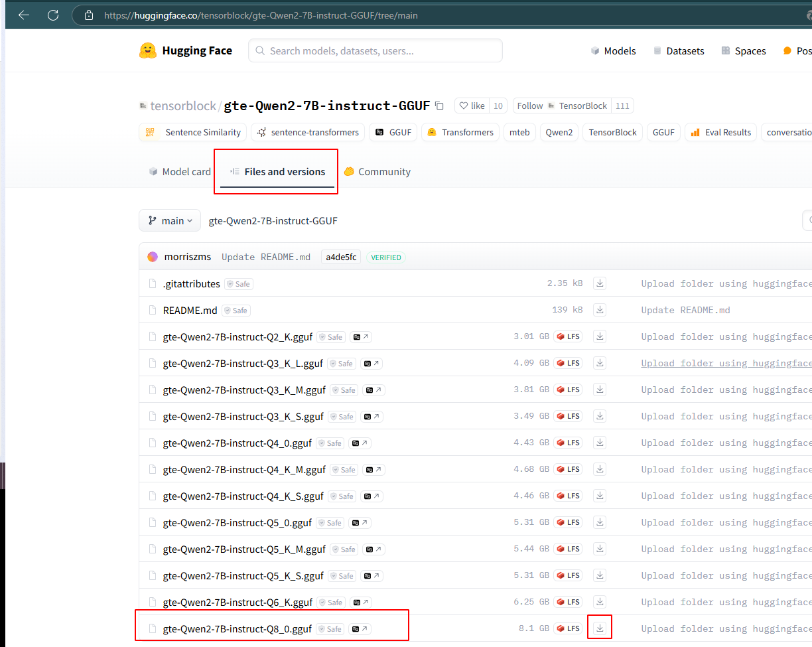
Task: Open the GGUF viewer for Q4_0.gguf
Action: 360,443
